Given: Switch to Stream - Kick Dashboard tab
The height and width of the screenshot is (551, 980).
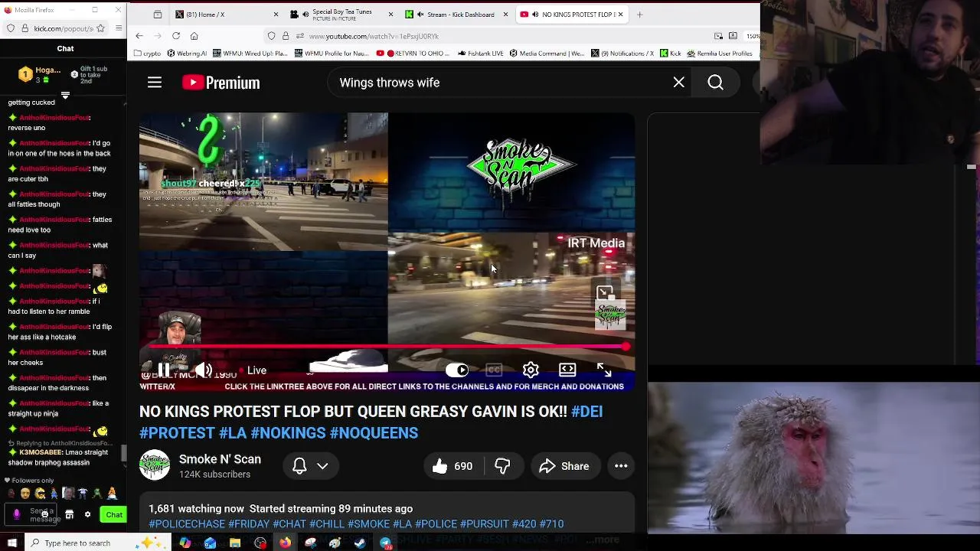Looking at the screenshot, I should [456, 15].
